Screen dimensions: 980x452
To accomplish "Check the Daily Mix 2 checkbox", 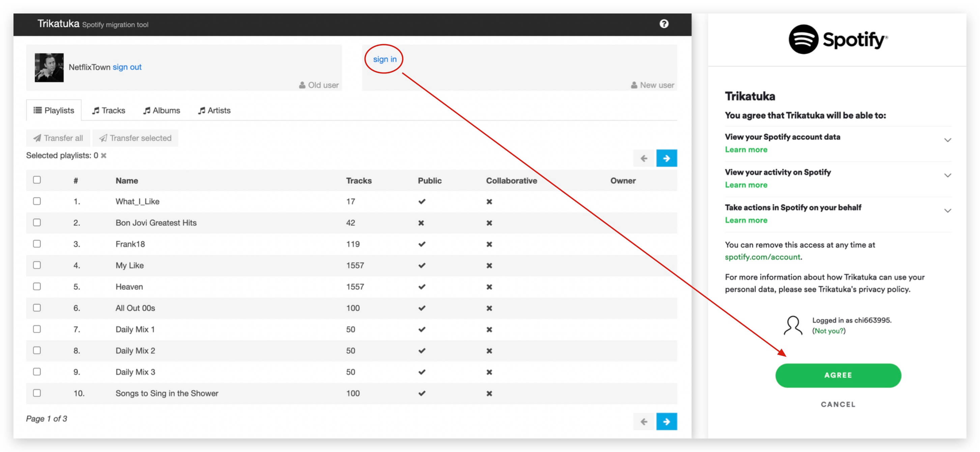I will pyautogui.click(x=36, y=350).
